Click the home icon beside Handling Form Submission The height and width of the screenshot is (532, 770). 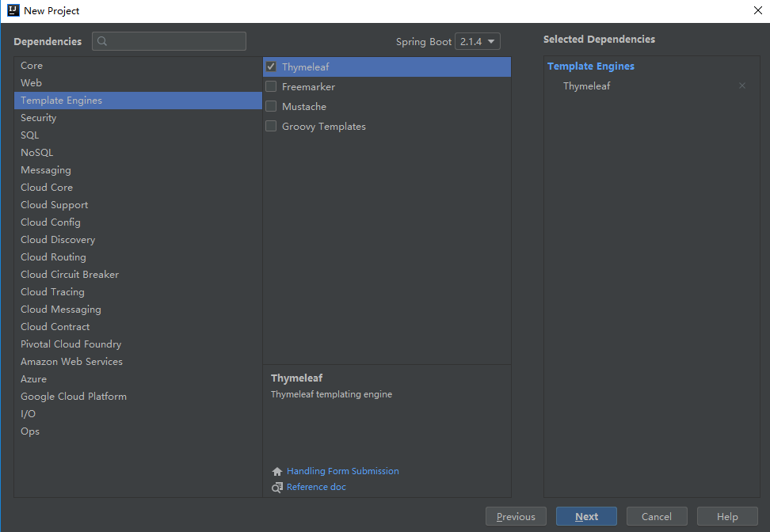tap(277, 471)
